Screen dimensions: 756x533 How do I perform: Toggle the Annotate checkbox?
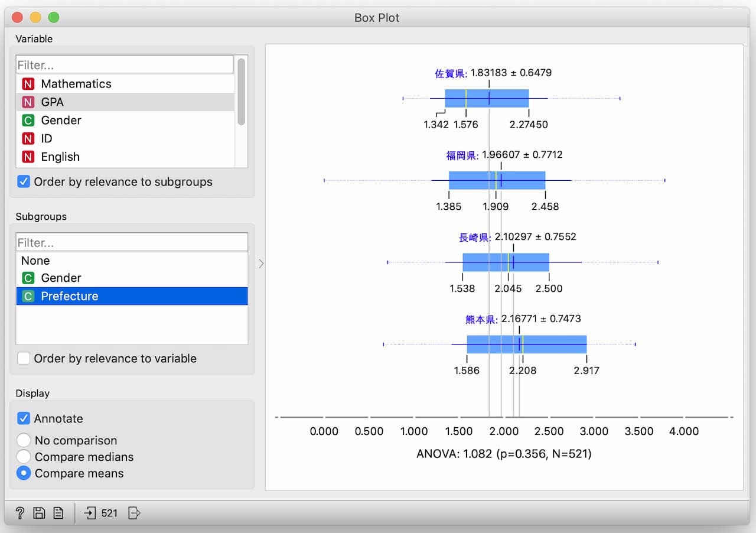click(x=24, y=419)
